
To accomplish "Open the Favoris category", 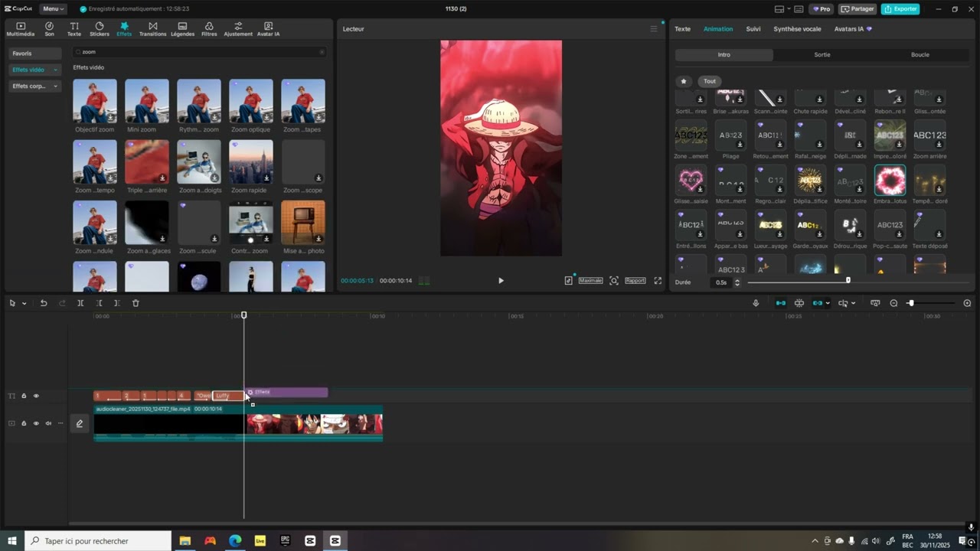I will pyautogui.click(x=34, y=54).
